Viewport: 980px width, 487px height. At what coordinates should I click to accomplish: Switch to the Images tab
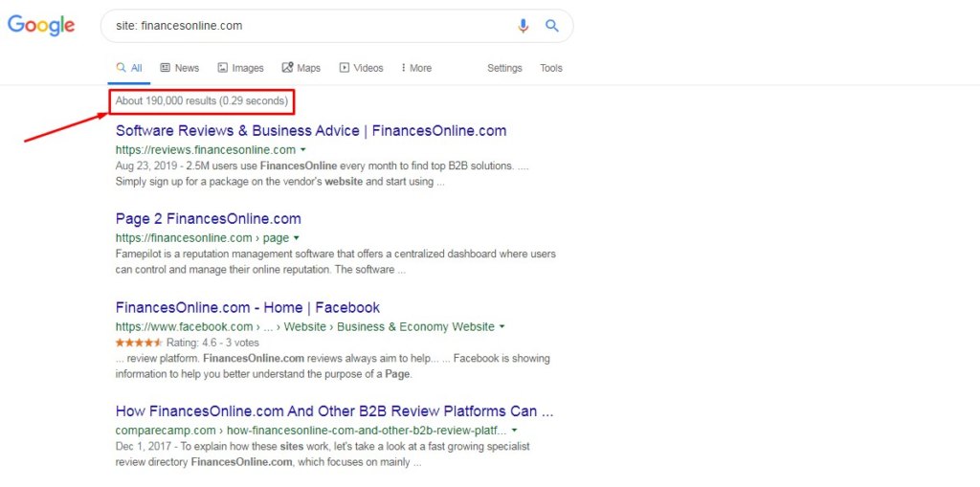[x=240, y=68]
